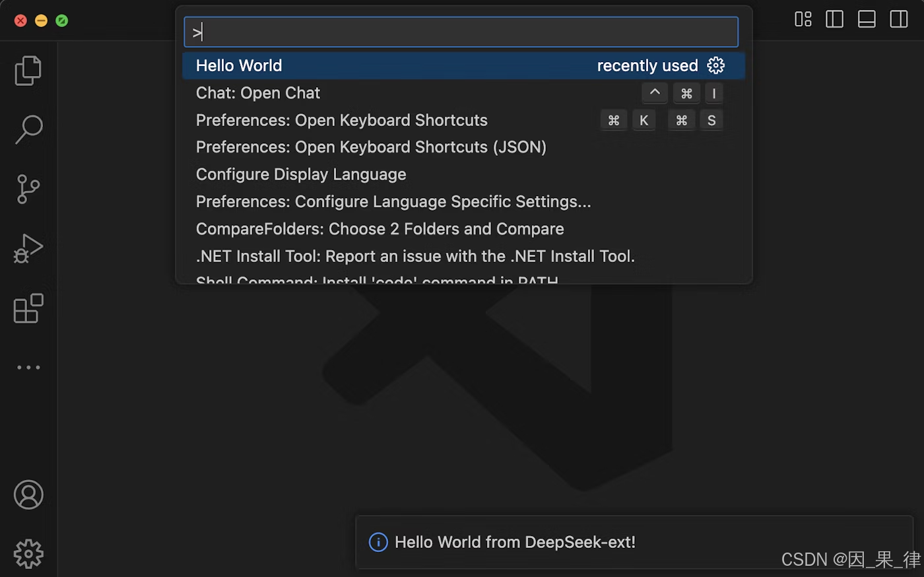Toggle the Primary Side Bar

835,19
